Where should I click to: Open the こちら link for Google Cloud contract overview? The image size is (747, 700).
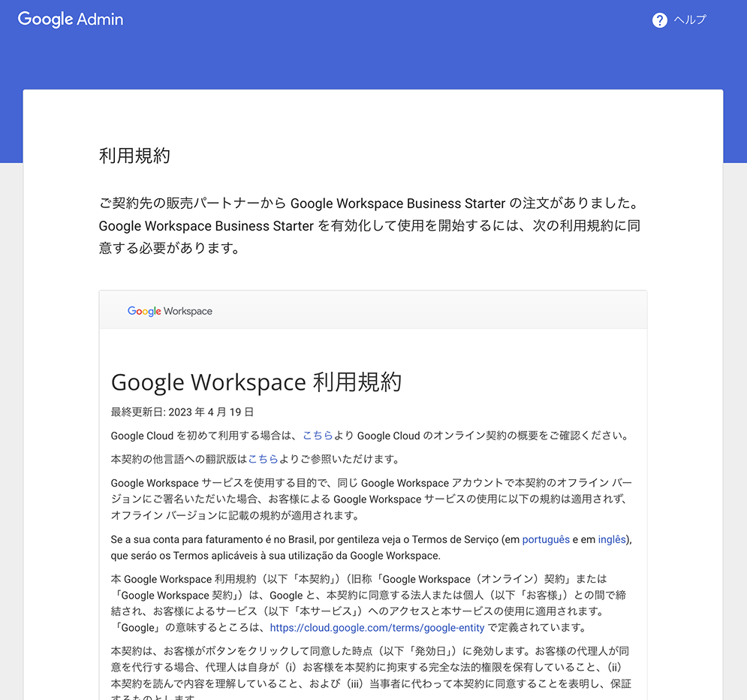[x=317, y=436]
